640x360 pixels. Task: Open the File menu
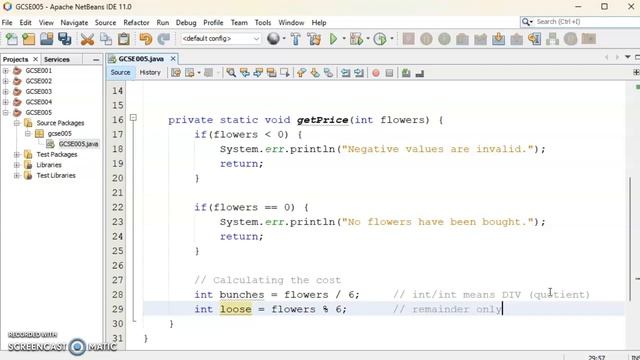click(x=7, y=22)
